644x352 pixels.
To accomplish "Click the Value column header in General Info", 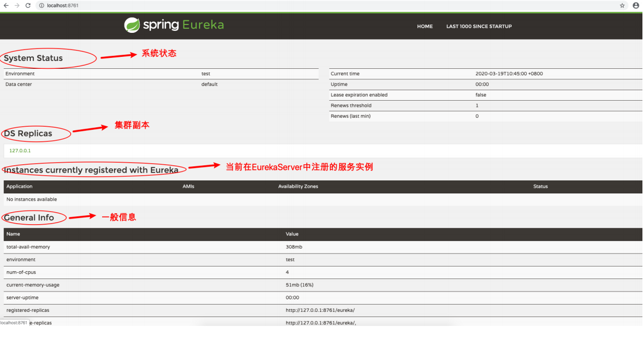I will click(292, 234).
